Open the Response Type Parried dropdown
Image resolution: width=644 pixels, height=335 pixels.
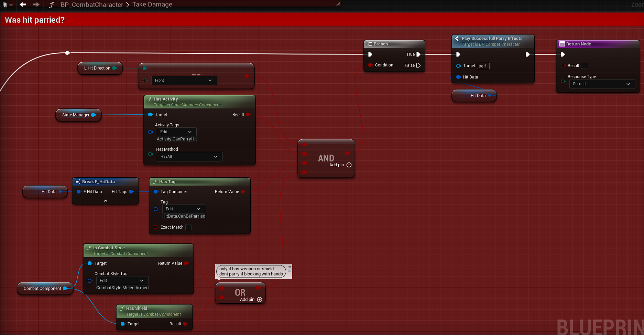[602, 84]
